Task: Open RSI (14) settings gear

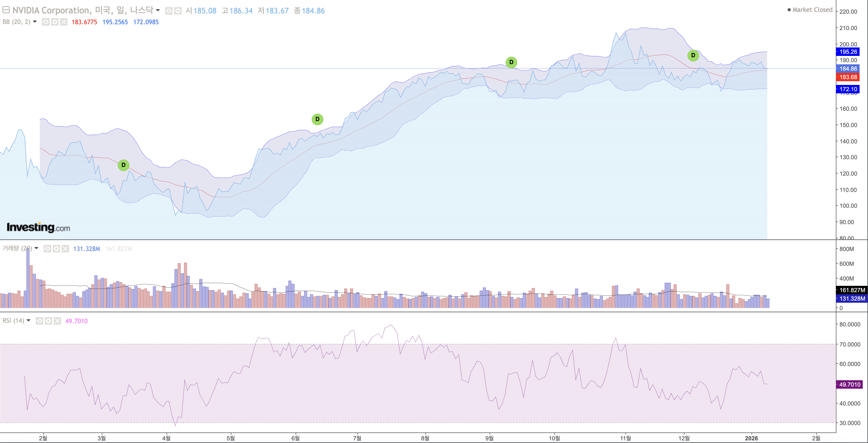Action: tap(48, 321)
